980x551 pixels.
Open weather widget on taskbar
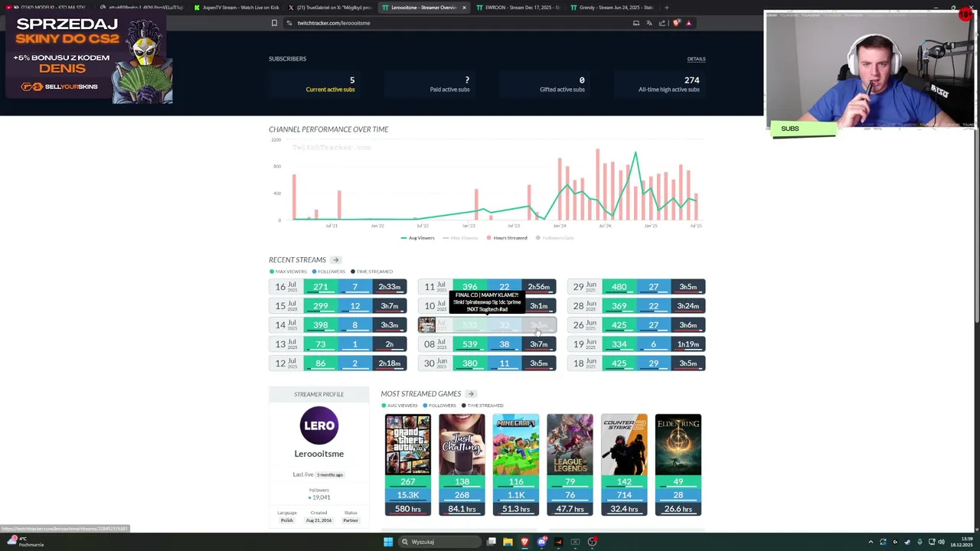point(24,541)
